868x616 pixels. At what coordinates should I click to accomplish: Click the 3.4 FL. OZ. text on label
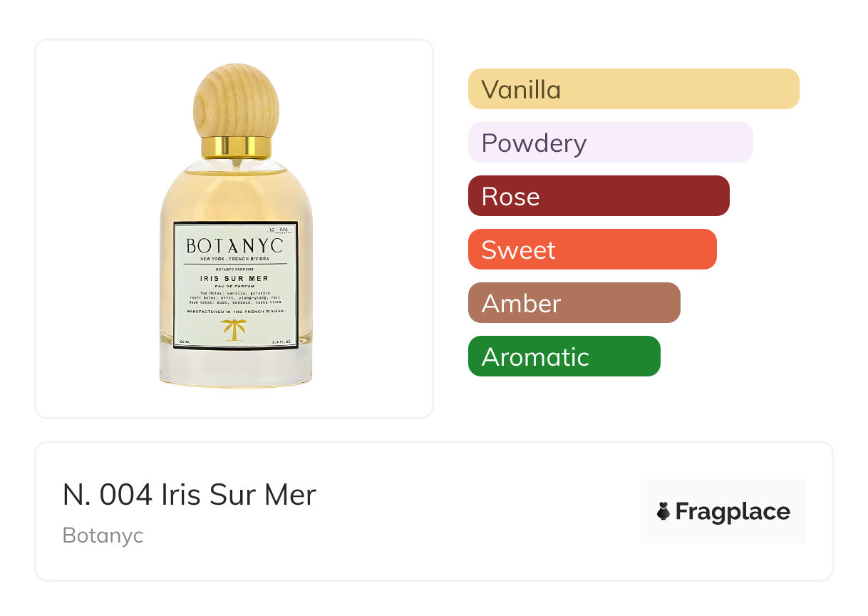coord(282,344)
